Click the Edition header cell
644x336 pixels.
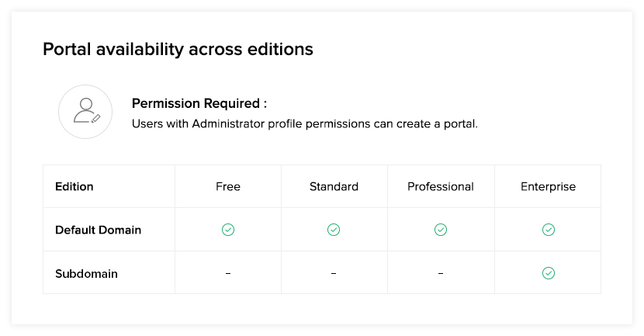(74, 186)
